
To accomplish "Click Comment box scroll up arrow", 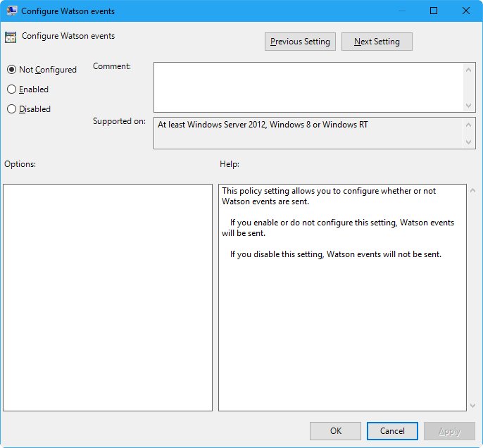I will point(468,70).
